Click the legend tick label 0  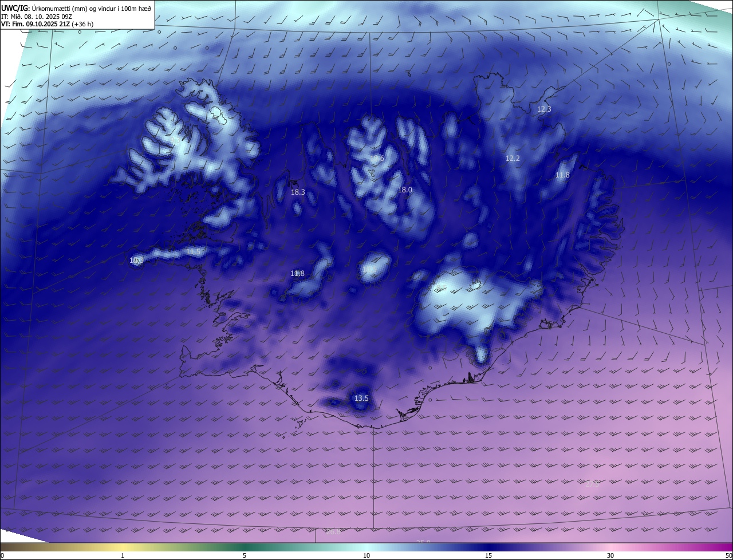click(x=2, y=555)
